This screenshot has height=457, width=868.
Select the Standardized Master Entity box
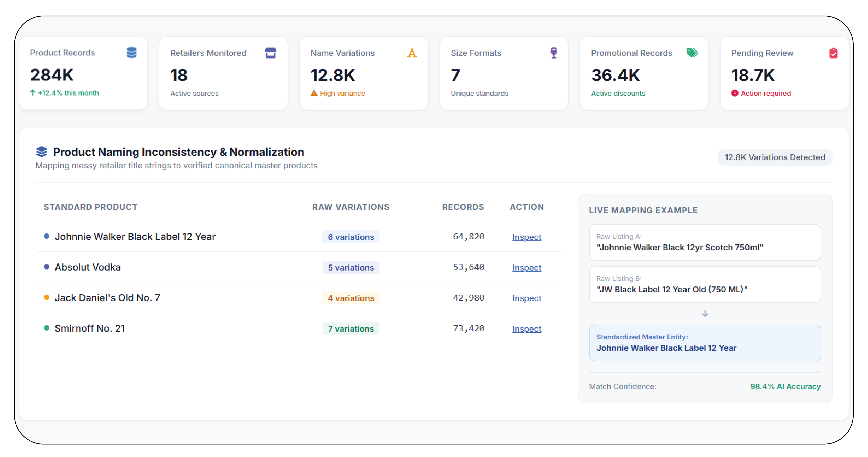(x=705, y=343)
